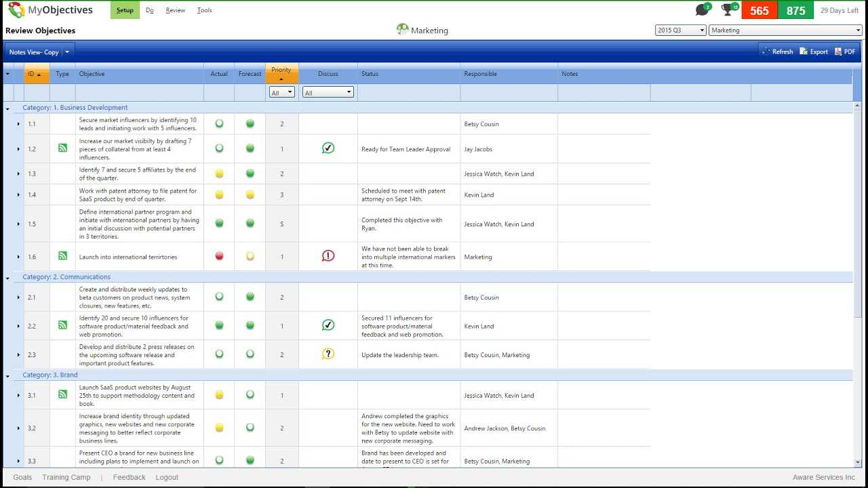This screenshot has width=868, height=488.
Task: Collapse Category 2 Communications section
Action: 8,277
